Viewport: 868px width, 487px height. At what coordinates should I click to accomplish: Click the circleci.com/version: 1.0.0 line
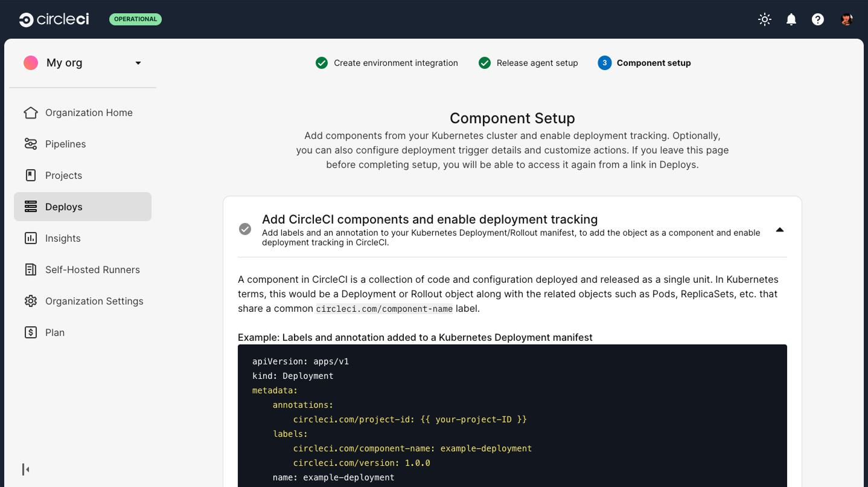(362, 463)
